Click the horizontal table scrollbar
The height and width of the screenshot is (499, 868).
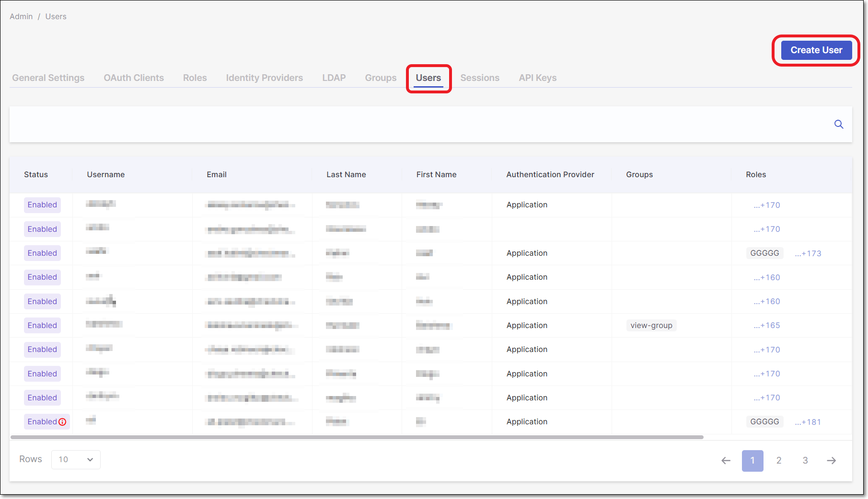click(357, 437)
